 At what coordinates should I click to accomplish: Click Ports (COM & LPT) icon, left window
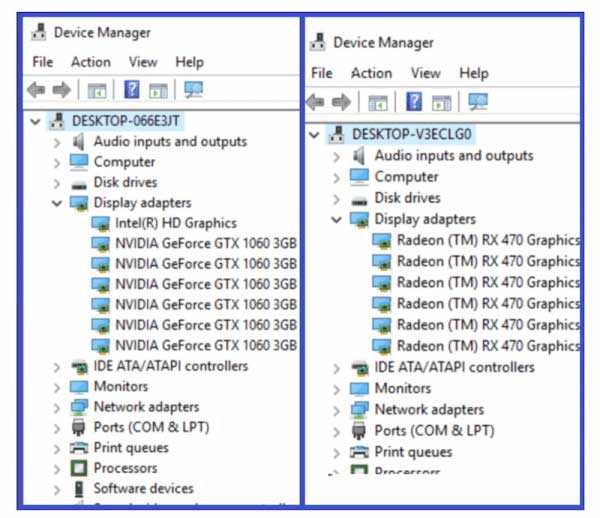pos(78,427)
